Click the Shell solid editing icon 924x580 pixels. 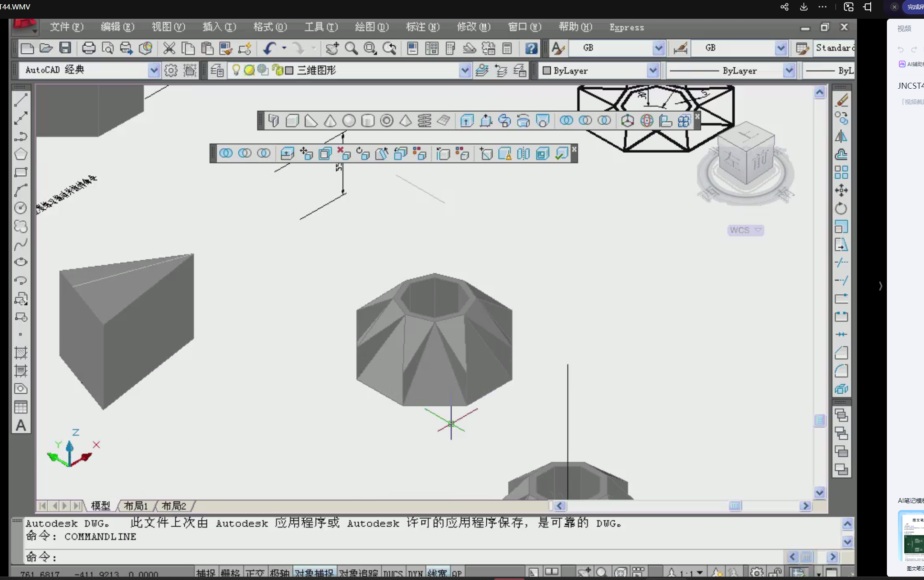pyautogui.click(x=542, y=154)
